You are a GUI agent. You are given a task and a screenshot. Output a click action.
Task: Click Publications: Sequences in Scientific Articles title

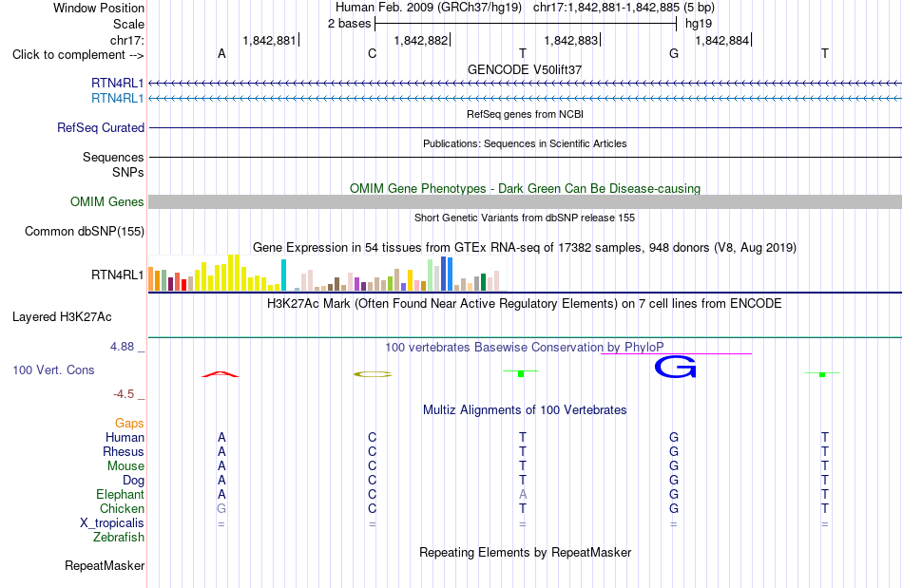[525, 143]
